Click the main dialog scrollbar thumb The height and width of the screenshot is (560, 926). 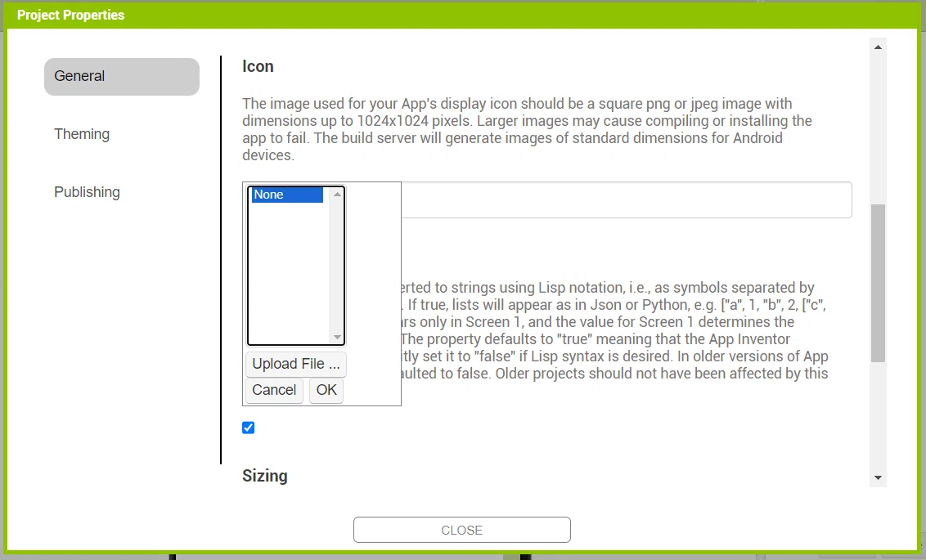[879, 283]
